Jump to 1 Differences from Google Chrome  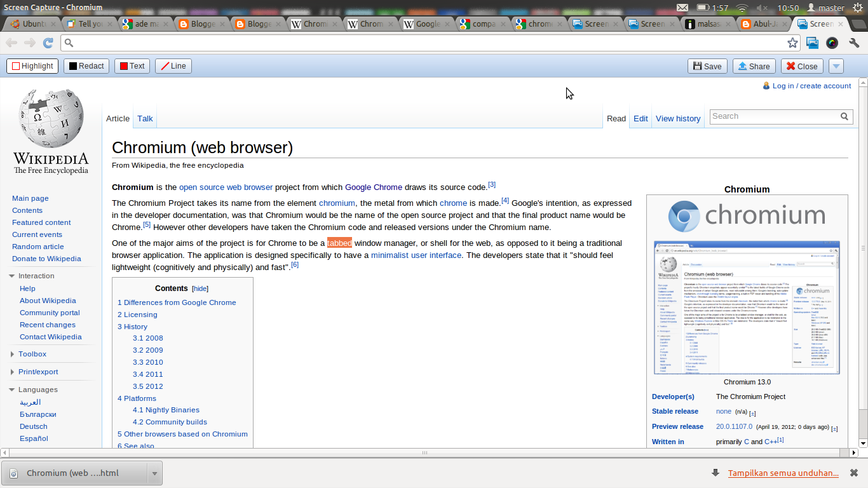pyautogui.click(x=177, y=302)
